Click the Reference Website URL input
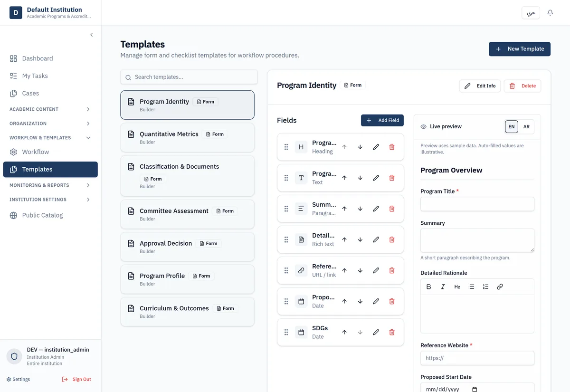 tap(477, 358)
